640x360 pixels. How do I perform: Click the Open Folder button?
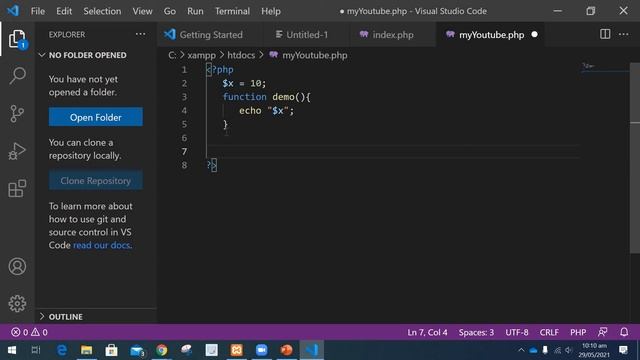point(96,117)
